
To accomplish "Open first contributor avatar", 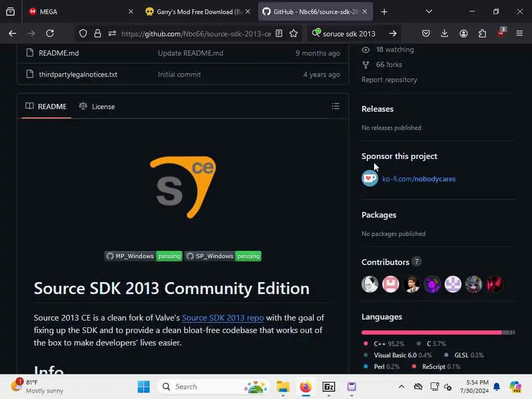I will [x=370, y=284].
